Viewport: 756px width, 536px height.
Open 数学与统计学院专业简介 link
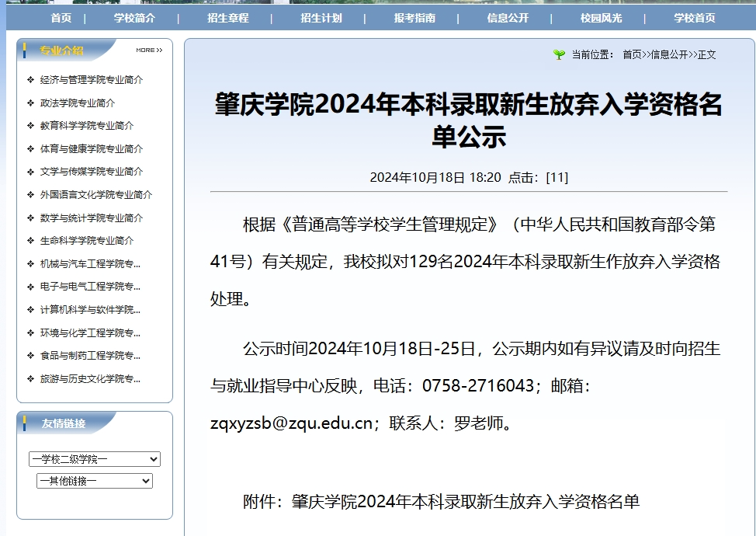(92, 218)
